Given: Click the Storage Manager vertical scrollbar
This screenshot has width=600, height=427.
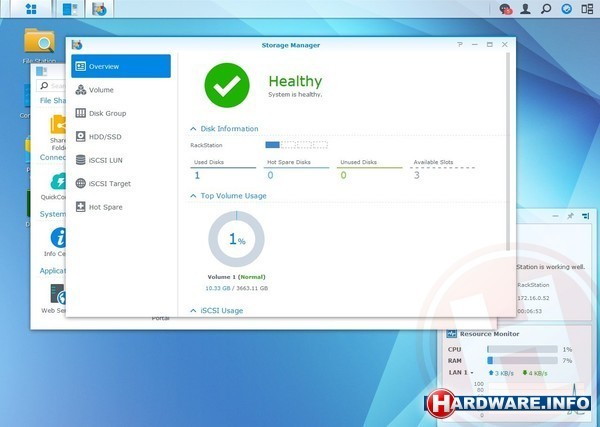Looking at the screenshot, I should tap(508, 152).
